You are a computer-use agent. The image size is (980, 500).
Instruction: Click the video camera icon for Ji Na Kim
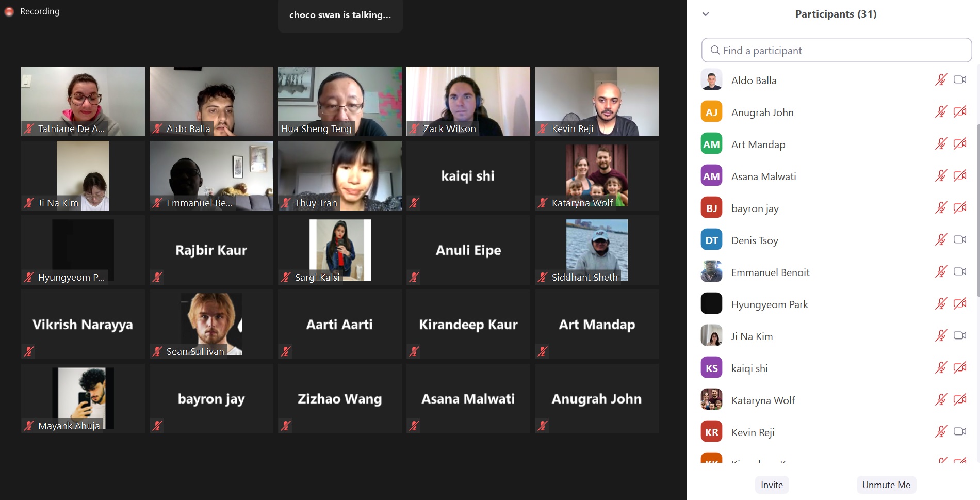[960, 336]
